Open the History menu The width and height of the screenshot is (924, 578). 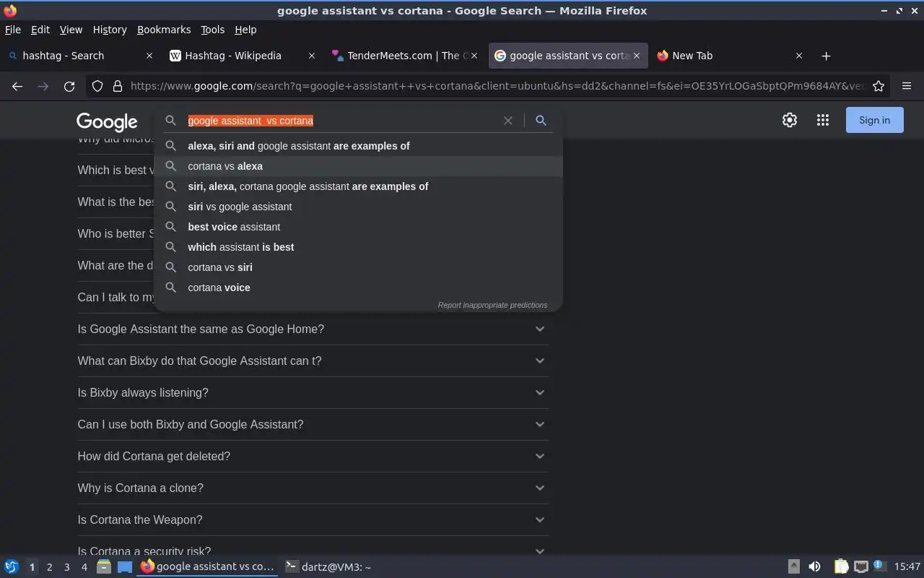(110, 30)
